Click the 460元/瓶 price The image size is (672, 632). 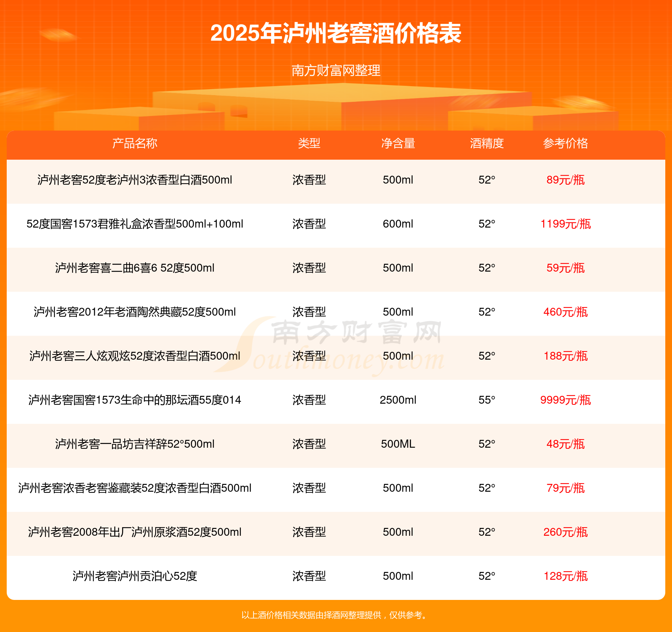point(566,312)
